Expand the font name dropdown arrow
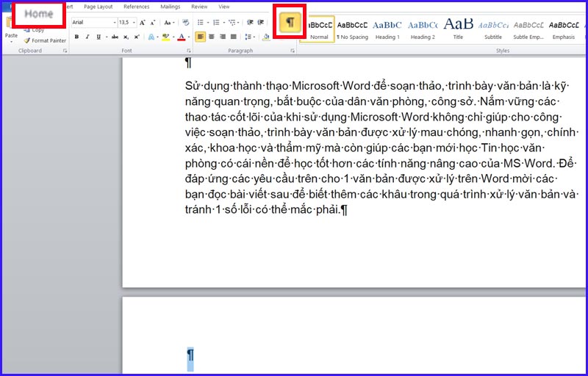Screen dimensions: 588x376 pyautogui.click(x=115, y=23)
